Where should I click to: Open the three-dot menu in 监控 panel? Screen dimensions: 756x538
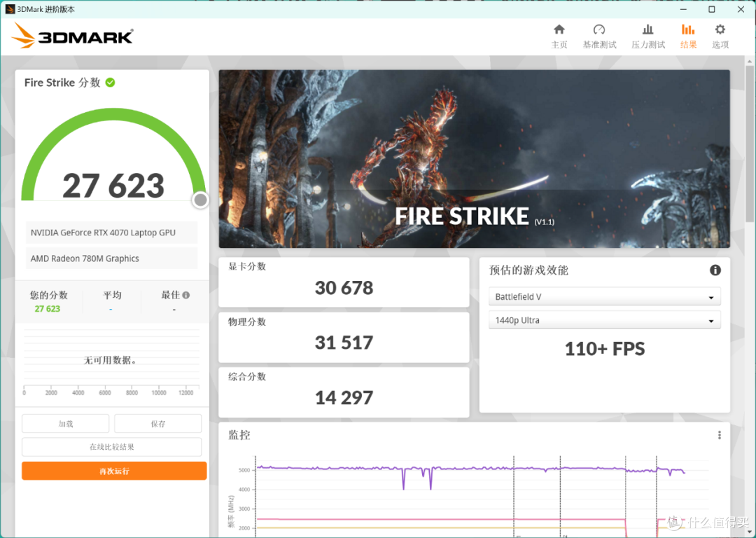[x=720, y=435]
